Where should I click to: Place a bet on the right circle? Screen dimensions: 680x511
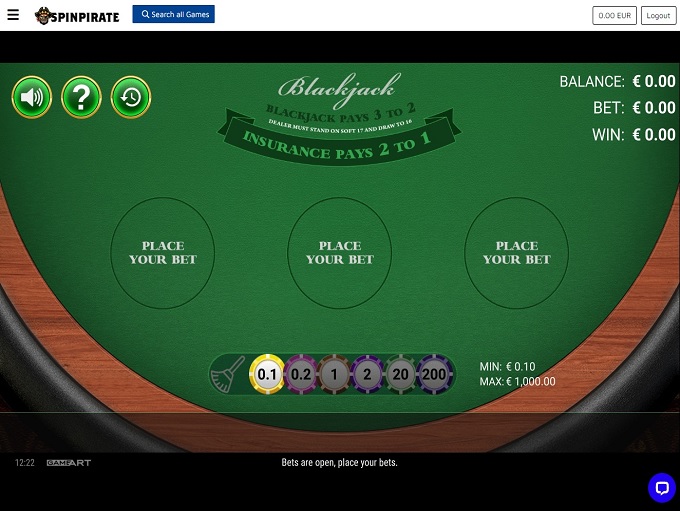517,253
